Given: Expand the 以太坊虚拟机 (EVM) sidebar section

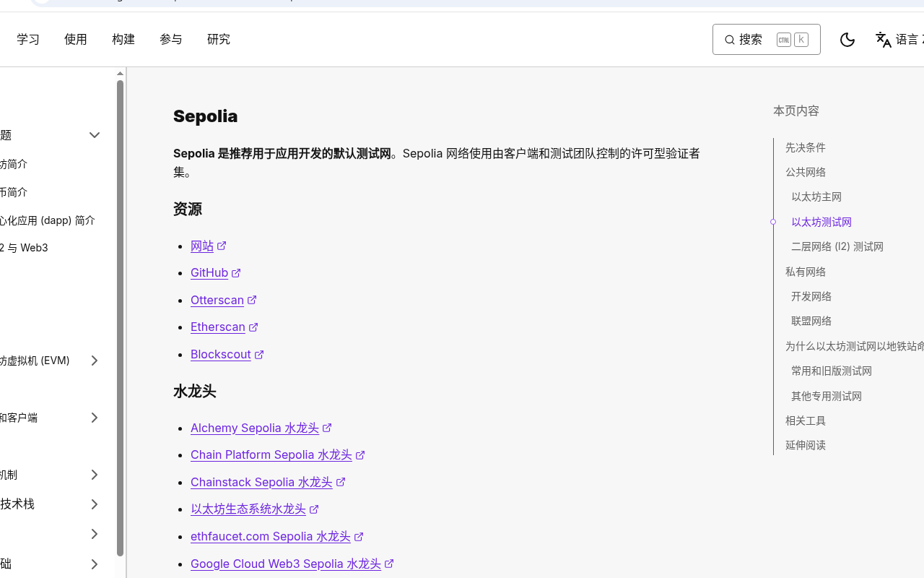Looking at the screenshot, I should 94,361.
